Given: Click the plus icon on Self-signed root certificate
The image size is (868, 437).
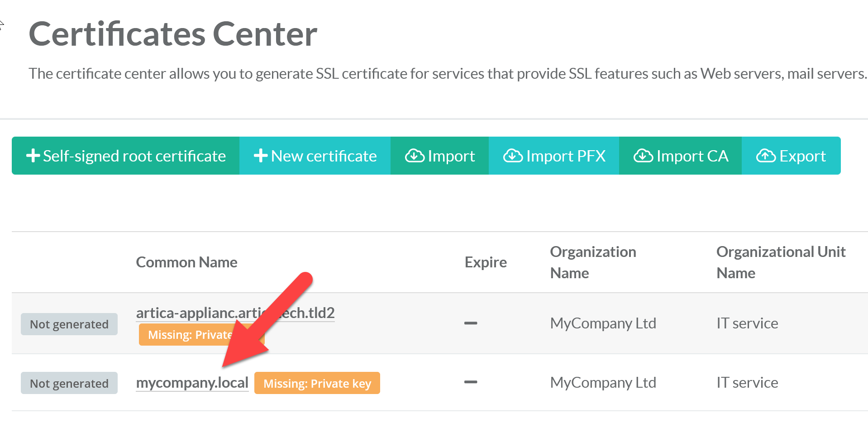Looking at the screenshot, I should coord(33,156).
